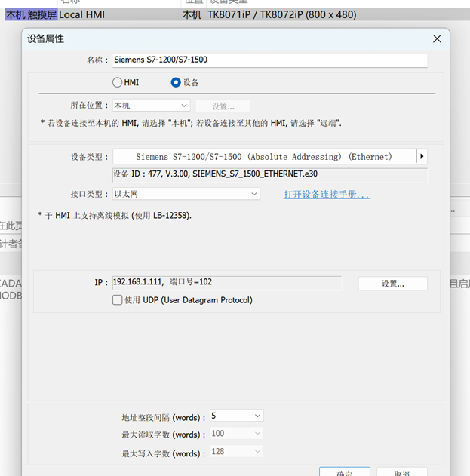Enable 使用 UDP (User Datagram Protocol) checkbox
Viewport: 470px width, 476px height.
coord(117,300)
